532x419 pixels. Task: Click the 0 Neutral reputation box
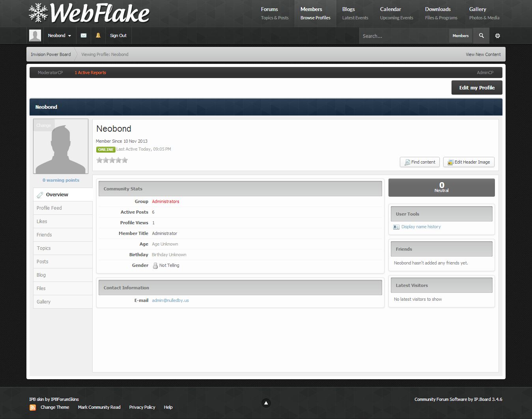pos(442,188)
